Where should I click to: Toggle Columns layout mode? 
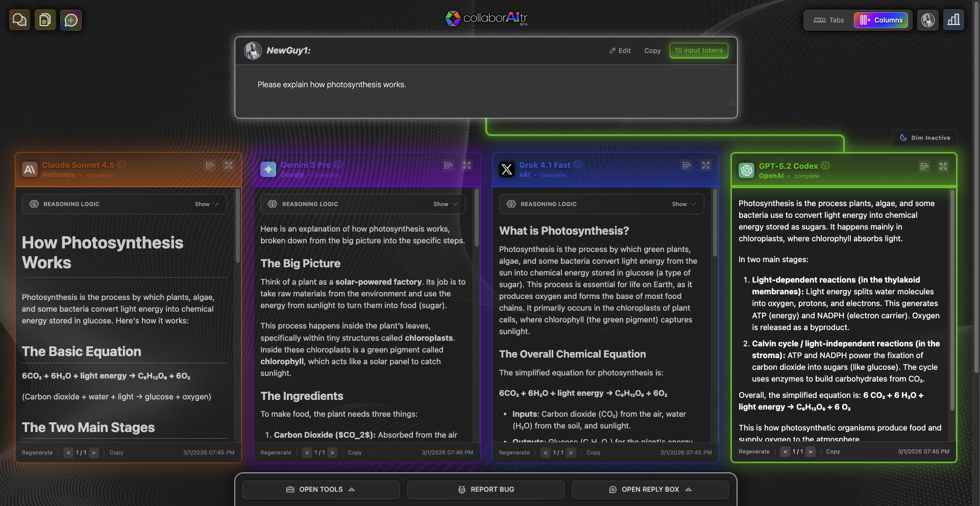pyautogui.click(x=881, y=20)
